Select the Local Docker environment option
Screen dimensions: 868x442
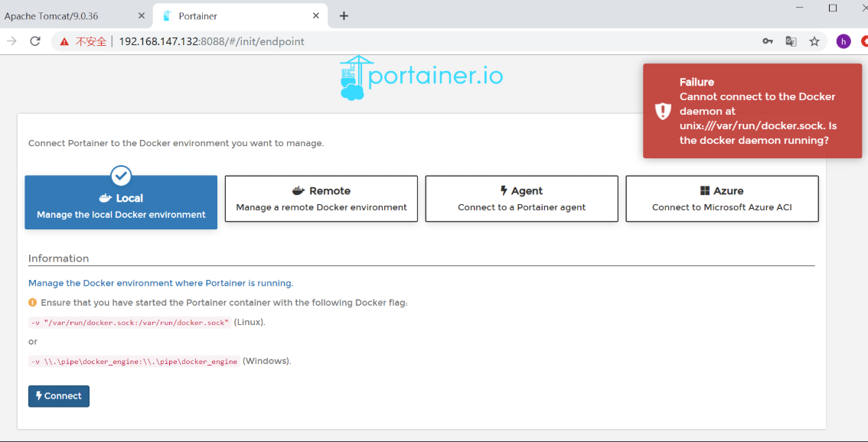(121, 202)
